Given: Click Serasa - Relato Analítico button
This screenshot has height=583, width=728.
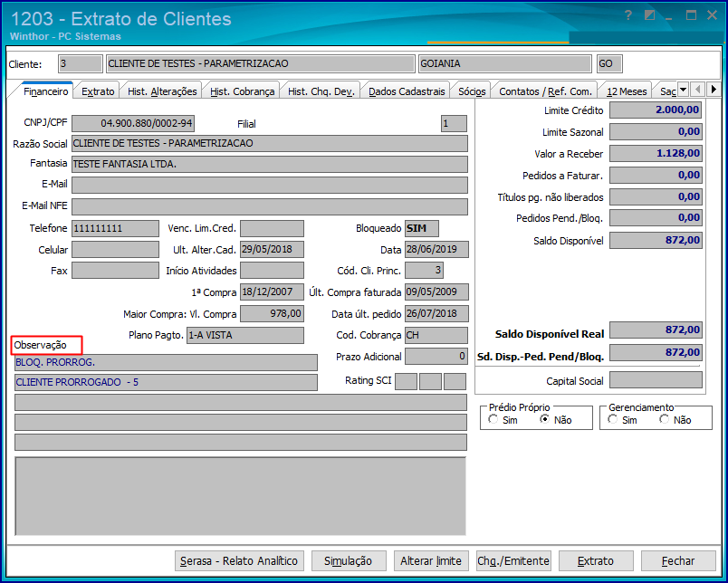Looking at the screenshot, I should pos(239,560).
